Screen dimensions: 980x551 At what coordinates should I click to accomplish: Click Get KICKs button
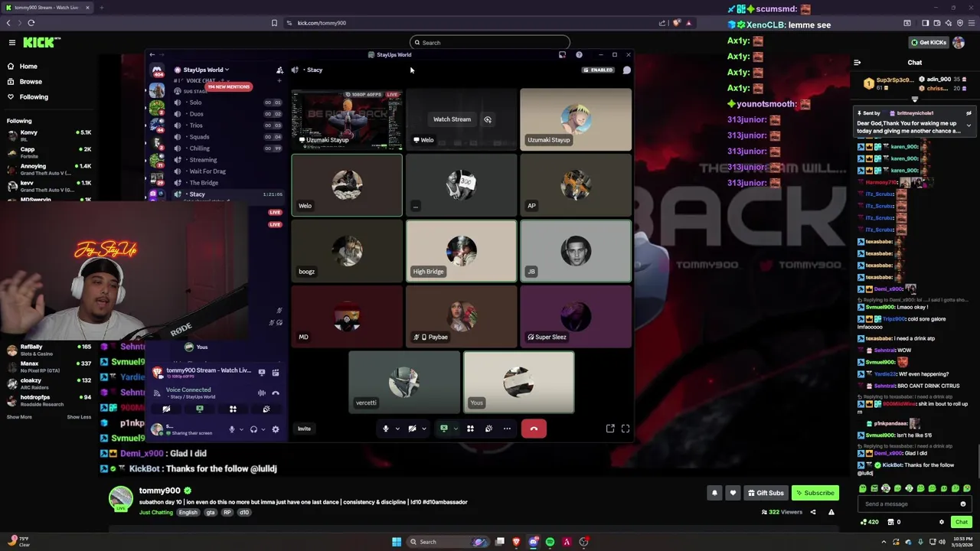pyautogui.click(x=929, y=43)
